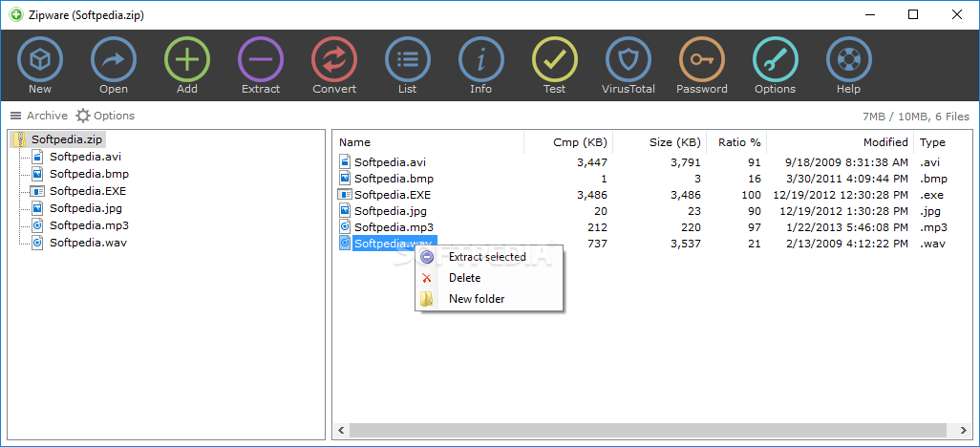Screen dimensions: 980x447
Task: Select Softpedia.bmp row in file list
Action: tap(653, 179)
